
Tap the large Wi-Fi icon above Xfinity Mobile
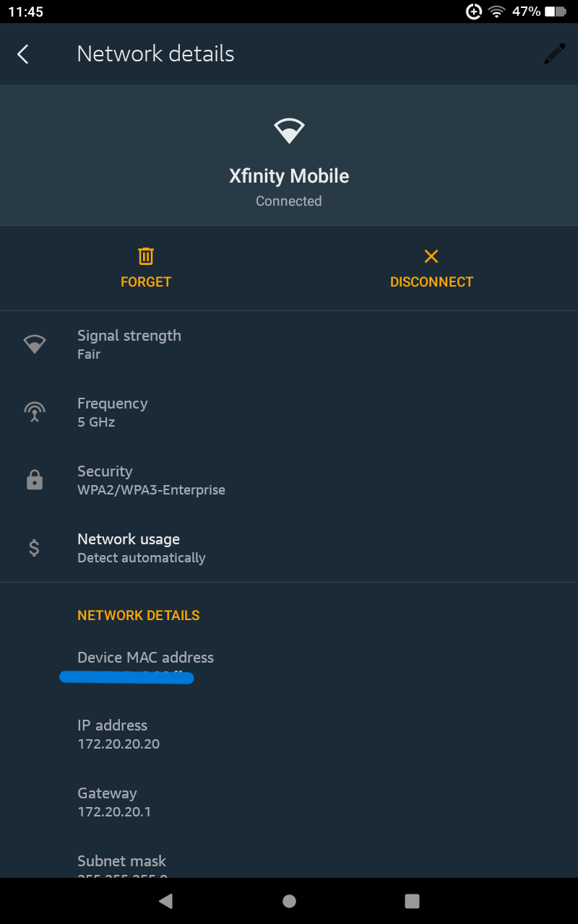[x=289, y=131]
